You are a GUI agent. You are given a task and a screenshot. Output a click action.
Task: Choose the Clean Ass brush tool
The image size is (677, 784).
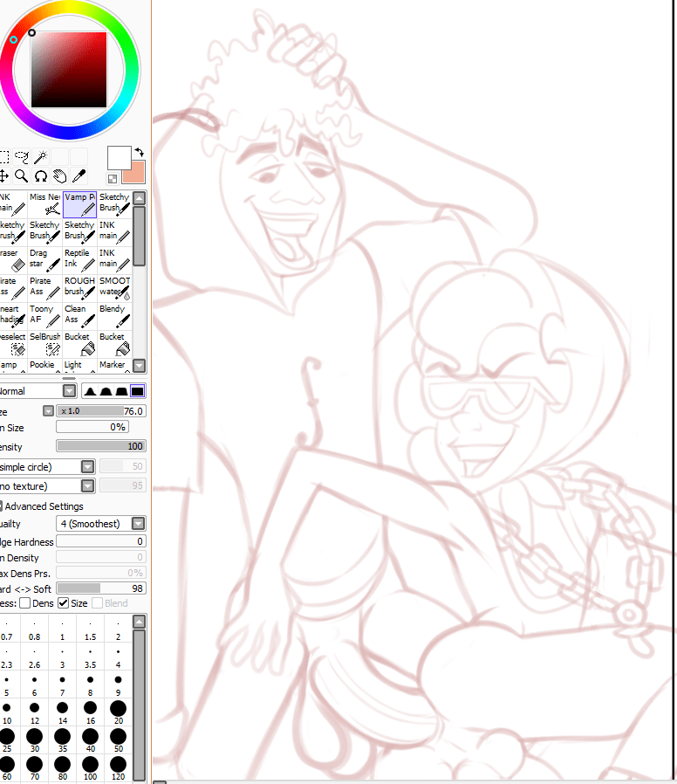[x=80, y=316]
